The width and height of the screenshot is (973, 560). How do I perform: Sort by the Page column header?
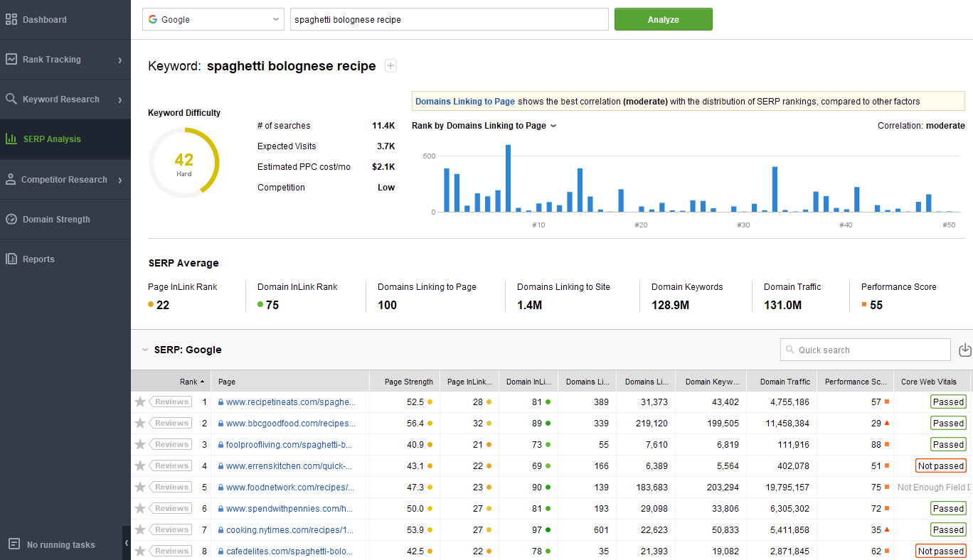click(290, 382)
